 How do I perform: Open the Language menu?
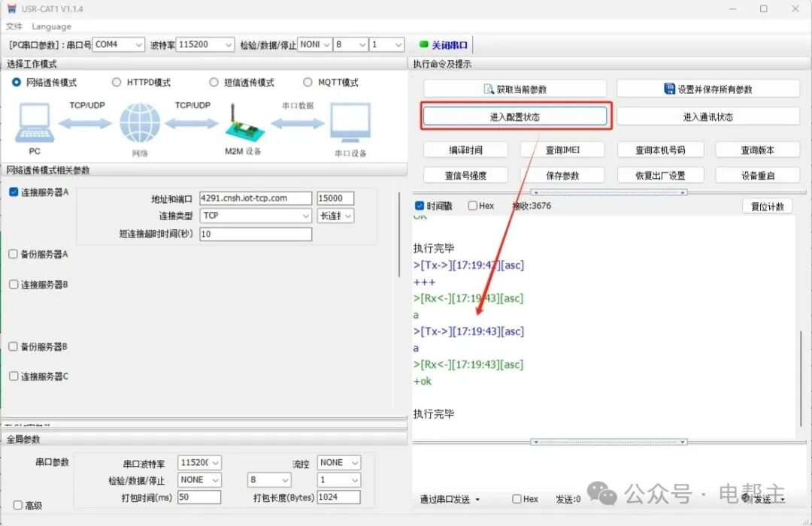53,26
